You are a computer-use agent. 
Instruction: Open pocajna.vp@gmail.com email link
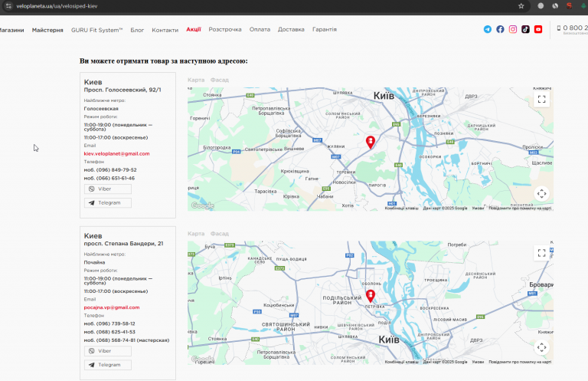(112, 307)
